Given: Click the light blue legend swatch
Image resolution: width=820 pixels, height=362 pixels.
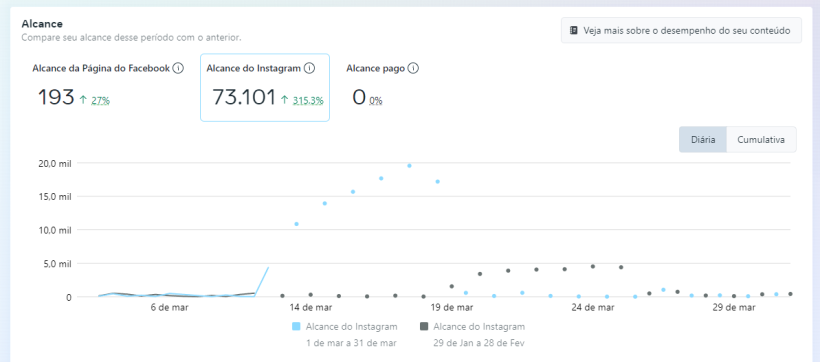Looking at the screenshot, I should click(296, 326).
